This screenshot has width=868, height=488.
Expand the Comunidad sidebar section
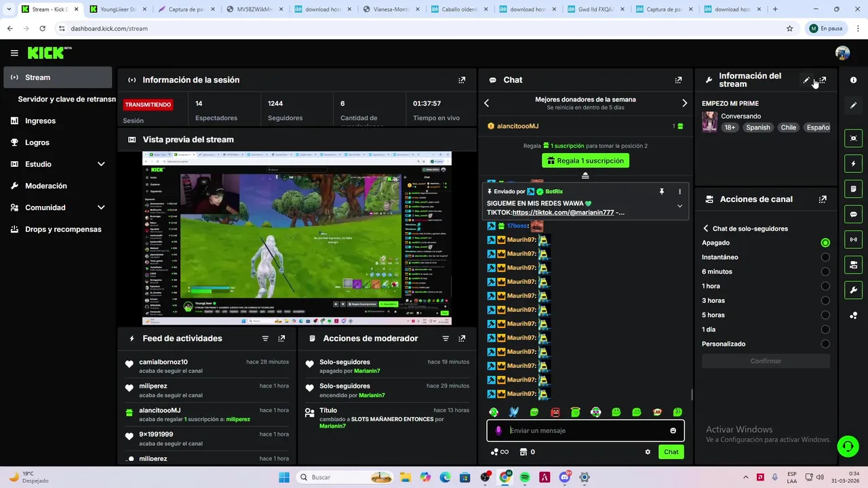(x=101, y=207)
